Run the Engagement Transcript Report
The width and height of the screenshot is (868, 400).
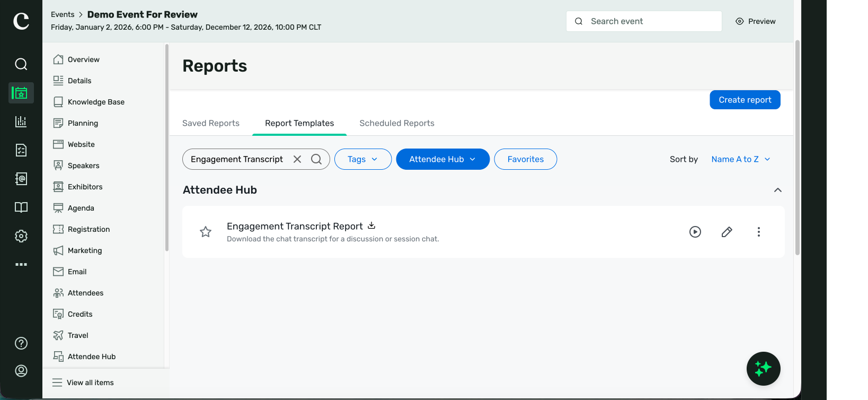point(695,232)
